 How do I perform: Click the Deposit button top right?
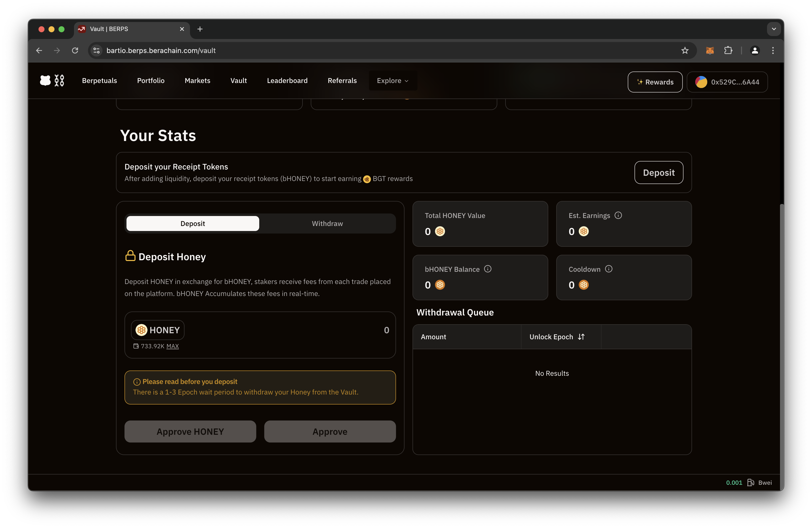point(659,172)
